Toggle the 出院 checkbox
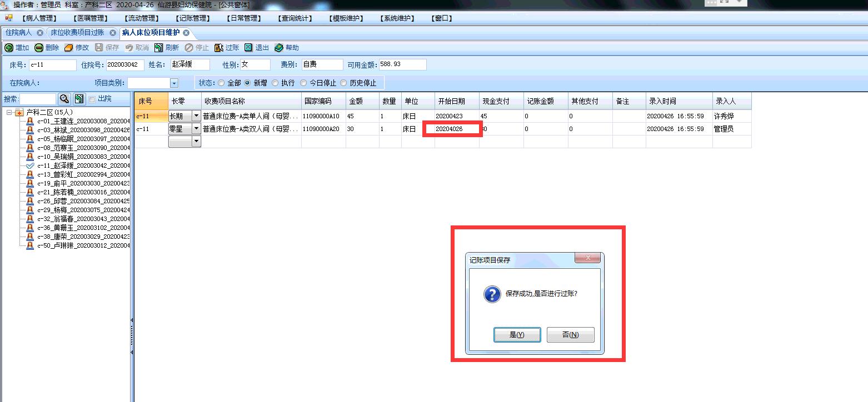868x402 pixels. pos(92,99)
